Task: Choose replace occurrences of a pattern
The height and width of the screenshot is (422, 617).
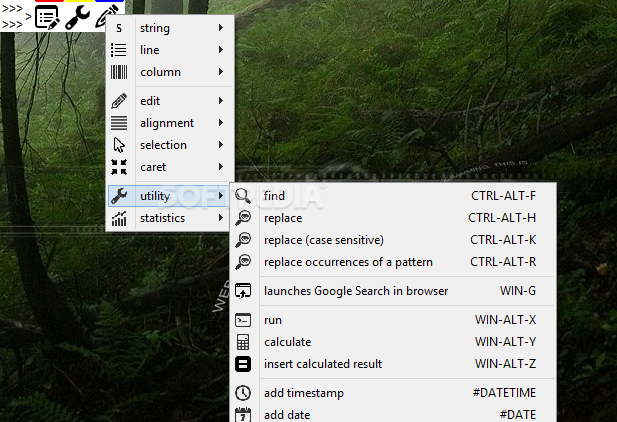Action: coord(393,262)
